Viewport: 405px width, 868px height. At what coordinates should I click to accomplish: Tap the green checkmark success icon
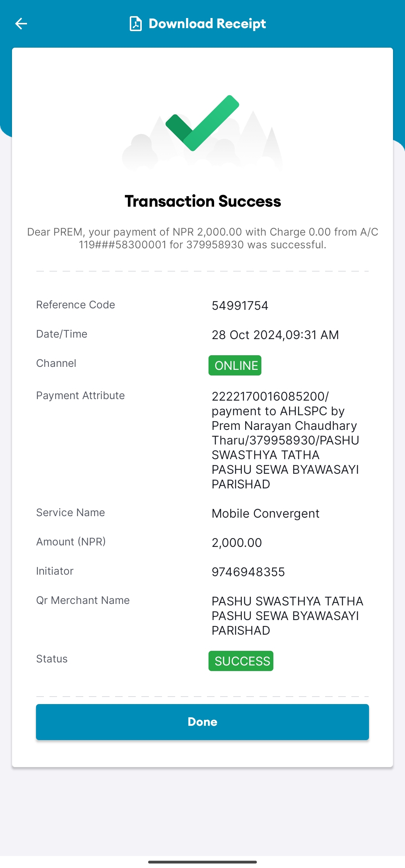click(202, 123)
